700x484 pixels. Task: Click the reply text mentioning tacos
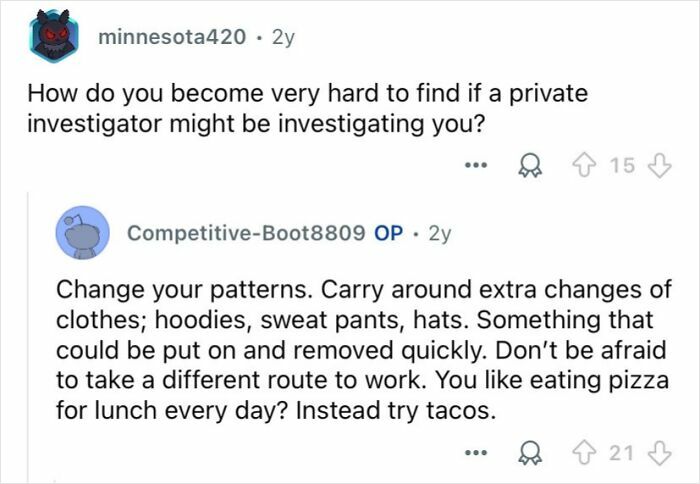[363, 350]
